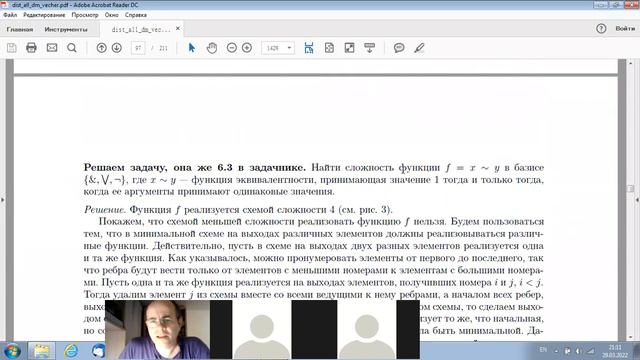Open the Файл menu
Screen dimensions: 640x360
coord(10,15)
